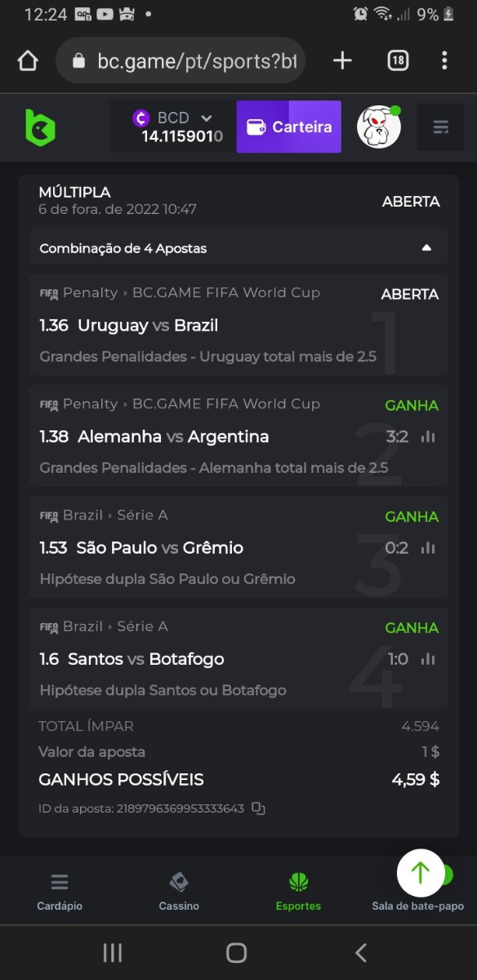Tap the browser home icon

(28, 61)
